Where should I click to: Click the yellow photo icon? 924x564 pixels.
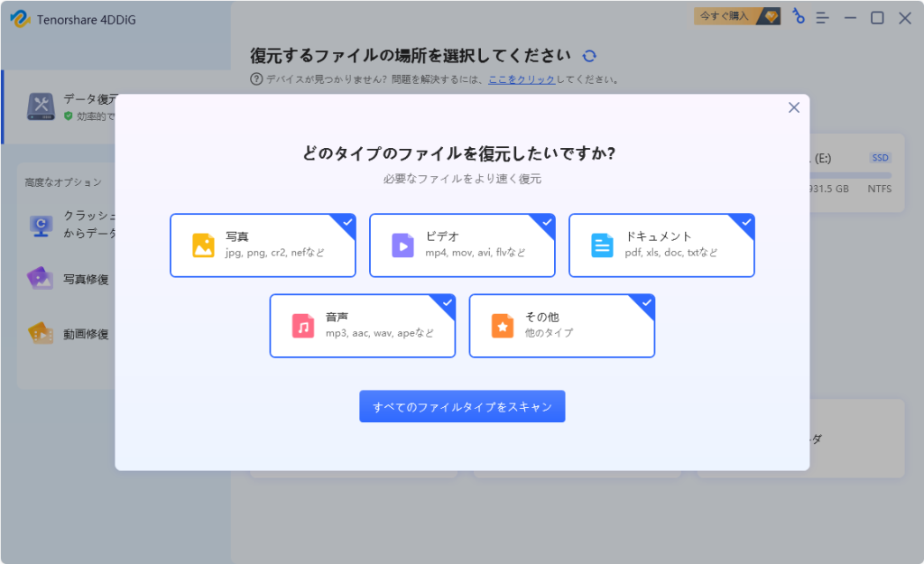(203, 245)
